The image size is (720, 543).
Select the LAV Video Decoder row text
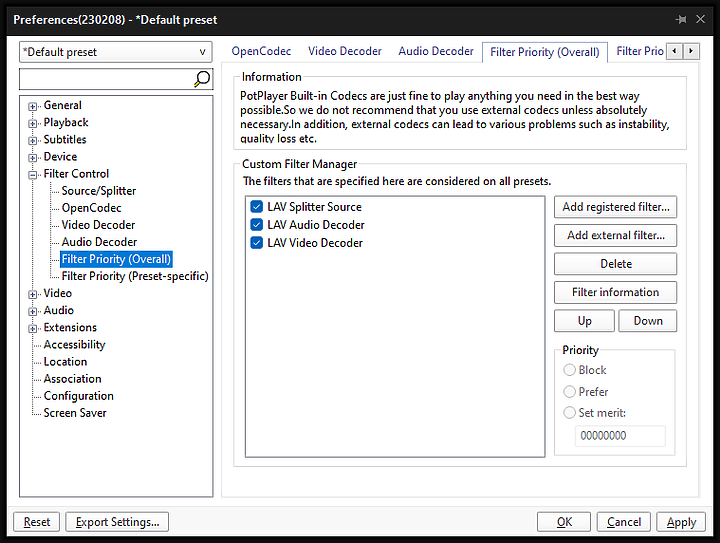point(315,242)
